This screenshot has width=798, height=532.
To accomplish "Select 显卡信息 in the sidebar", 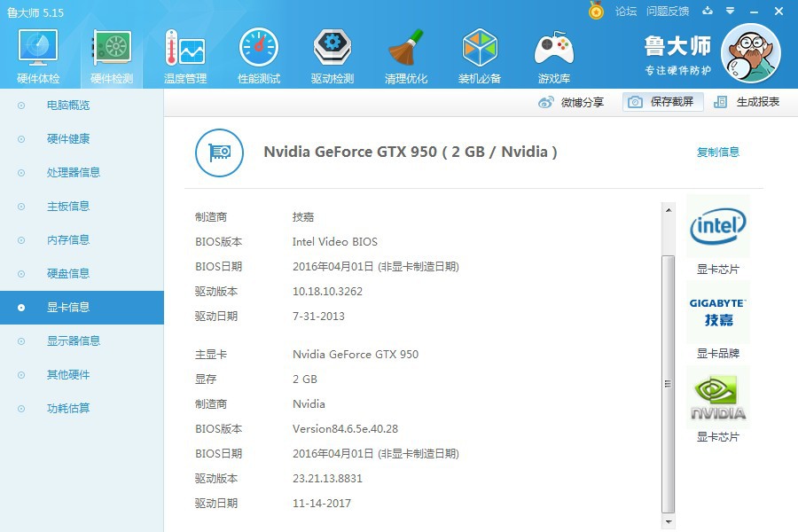I will pyautogui.click(x=82, y=308).
